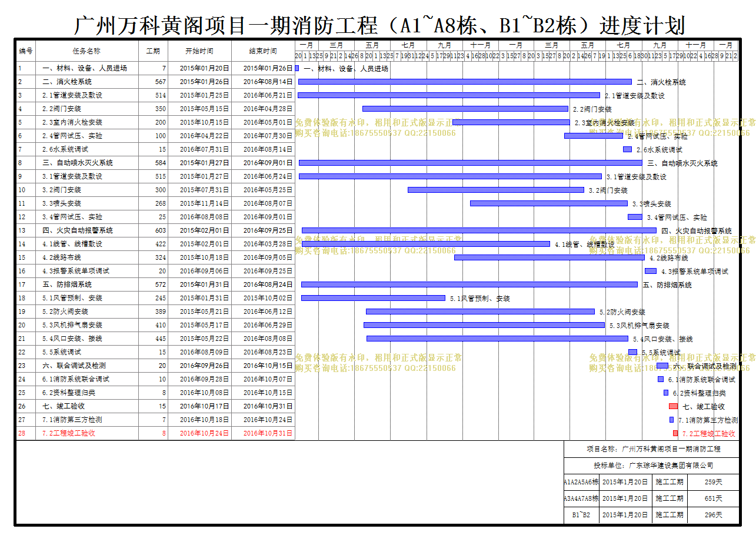Click the Gantt bar for 三、自动喷水灭火系统
The height and width of the screenshot is (539, 756).
click(471, 163)
